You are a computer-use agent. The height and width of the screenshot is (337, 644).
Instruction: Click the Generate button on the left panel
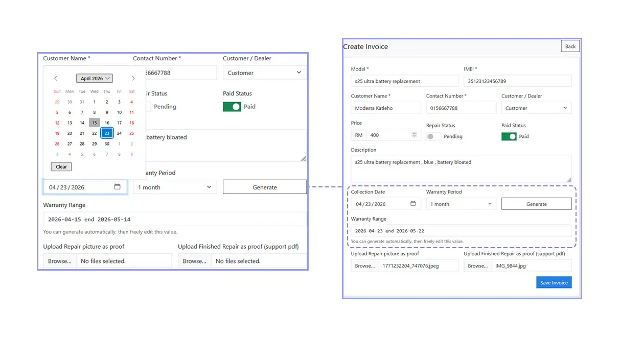[264, 187]
